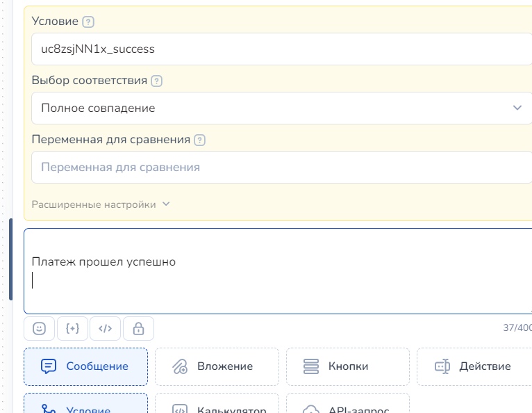This screenshot has width=532, height=413.
Task: Insert an API-запрос block
Action: 347,405
